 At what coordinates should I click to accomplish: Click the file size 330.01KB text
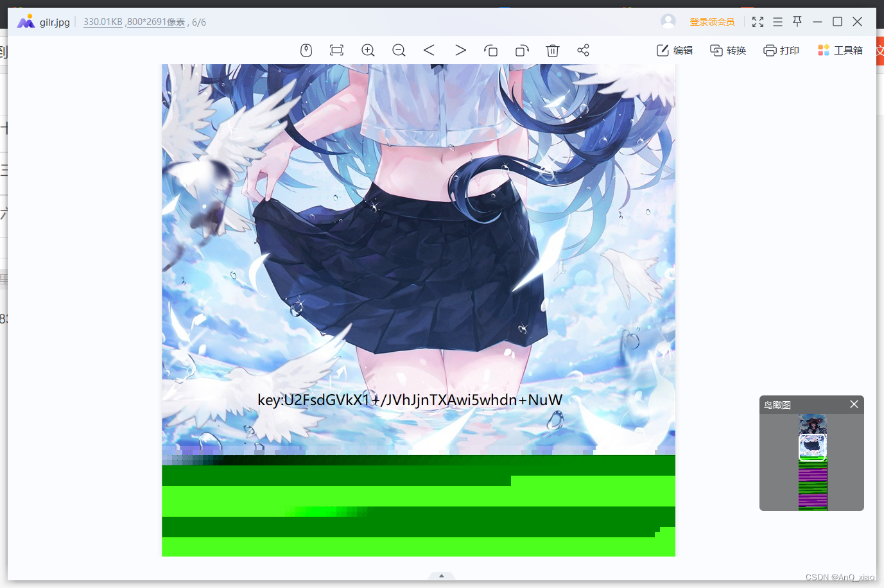(103, 22)
